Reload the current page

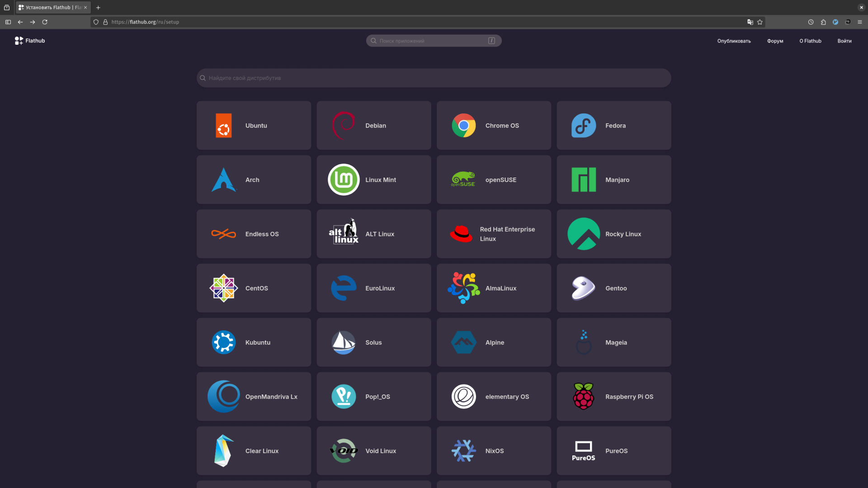45,22
